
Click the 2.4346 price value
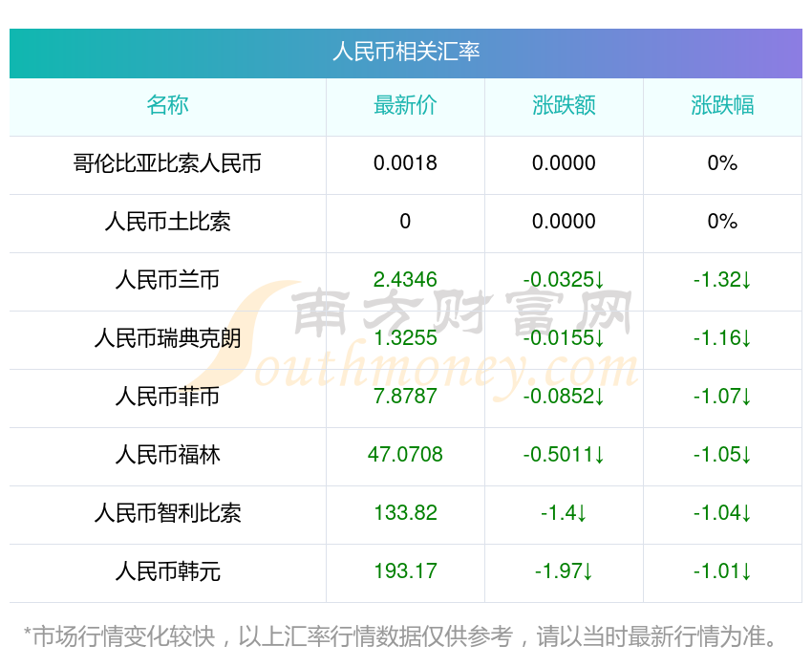point(405,280)
